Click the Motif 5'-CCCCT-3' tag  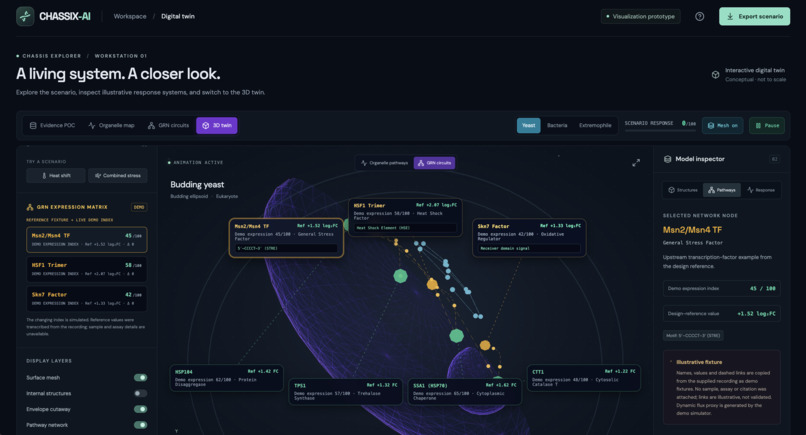[x=693, y=336]
